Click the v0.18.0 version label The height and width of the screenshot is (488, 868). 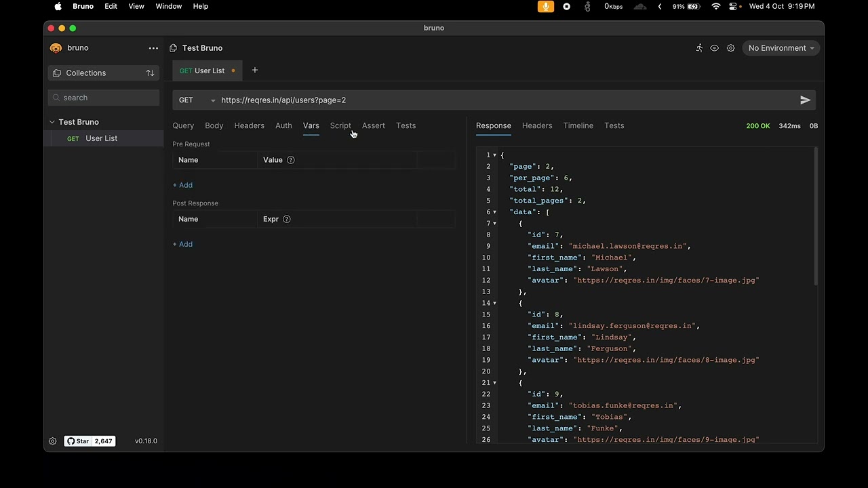146,441
